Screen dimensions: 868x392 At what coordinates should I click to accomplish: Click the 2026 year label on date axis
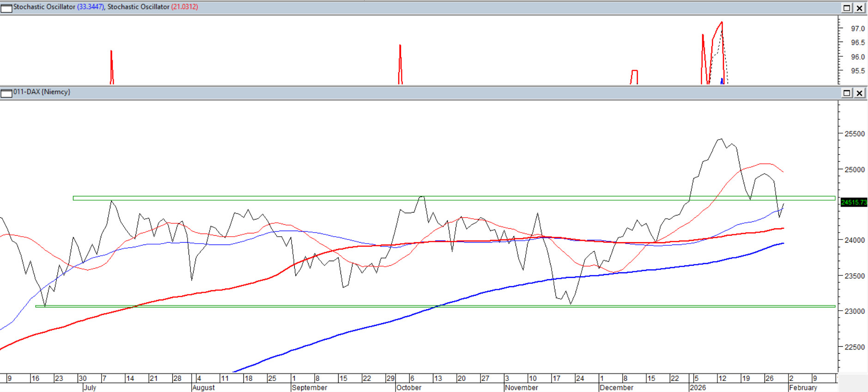[698, 388]
